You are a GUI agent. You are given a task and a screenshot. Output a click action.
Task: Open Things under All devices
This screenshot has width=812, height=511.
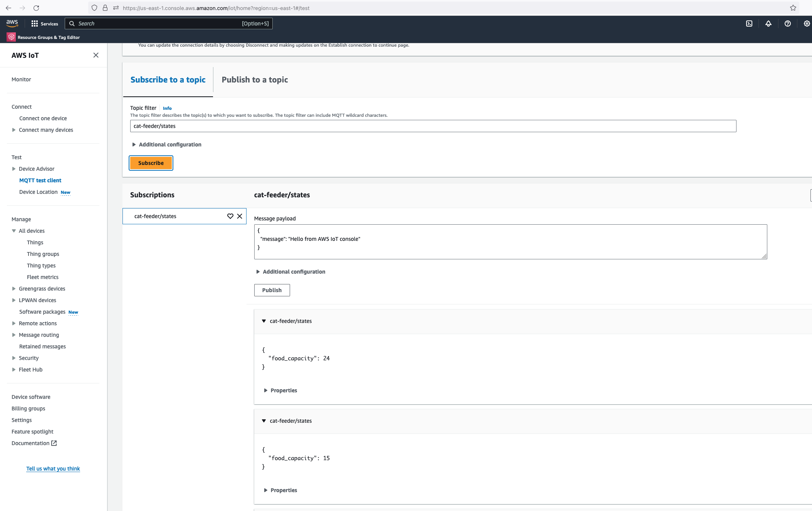[35, 242]
